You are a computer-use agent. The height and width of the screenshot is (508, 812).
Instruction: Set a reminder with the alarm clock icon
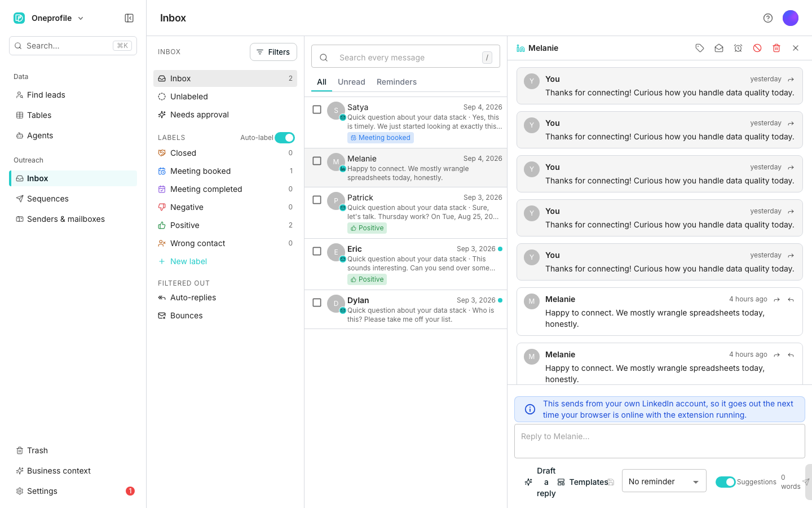pyautogui.click(x=738, y=49)
